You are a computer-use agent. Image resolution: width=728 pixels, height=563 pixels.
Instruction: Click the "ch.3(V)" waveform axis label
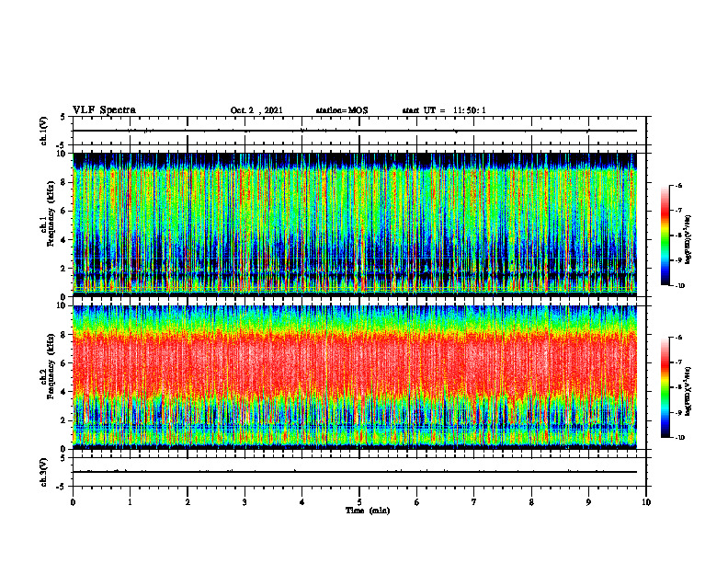(44, 472)
